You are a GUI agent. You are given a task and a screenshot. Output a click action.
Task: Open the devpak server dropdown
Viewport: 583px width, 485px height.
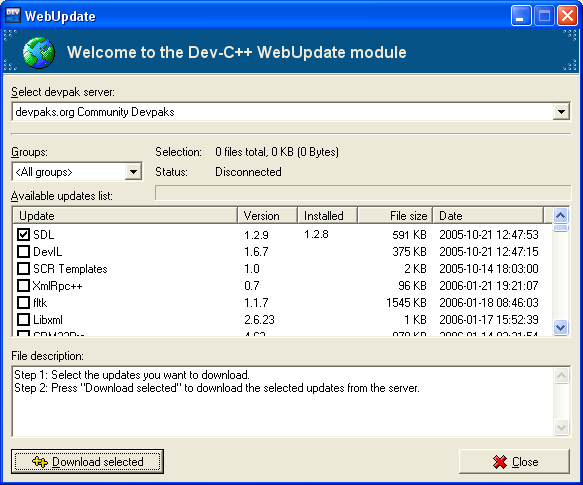pyautogui.click(x=561, y=112)
